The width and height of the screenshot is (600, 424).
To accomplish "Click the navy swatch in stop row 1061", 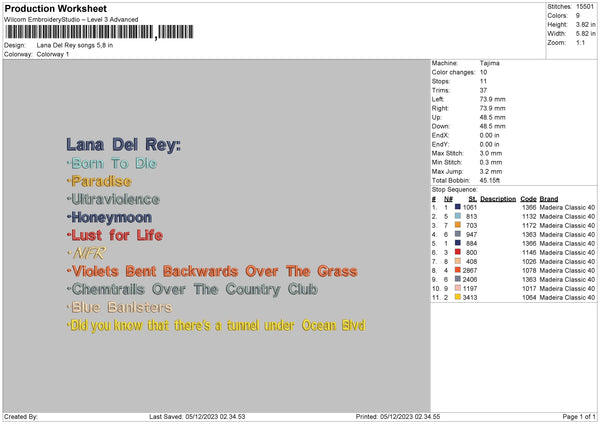I will (458, 207).
